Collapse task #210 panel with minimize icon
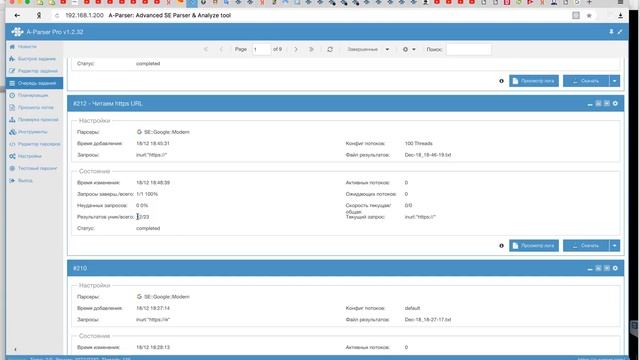Image resolution: width=640 pixels, height=360 pixels. (x=590, y=269)
